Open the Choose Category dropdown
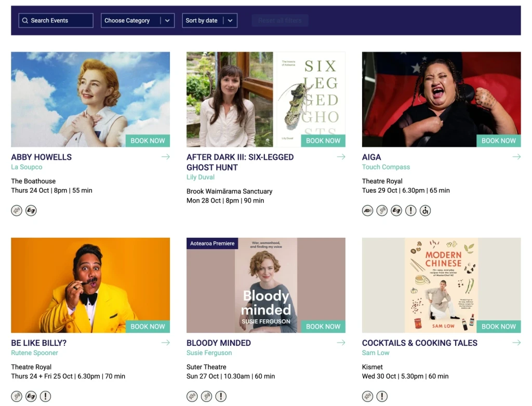The width and height of the screenshot is (532, 406). point(137,21)
